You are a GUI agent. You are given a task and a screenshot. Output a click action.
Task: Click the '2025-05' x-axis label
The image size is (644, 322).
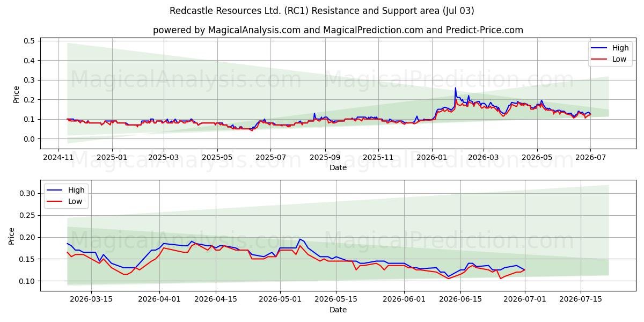point(217,158)
